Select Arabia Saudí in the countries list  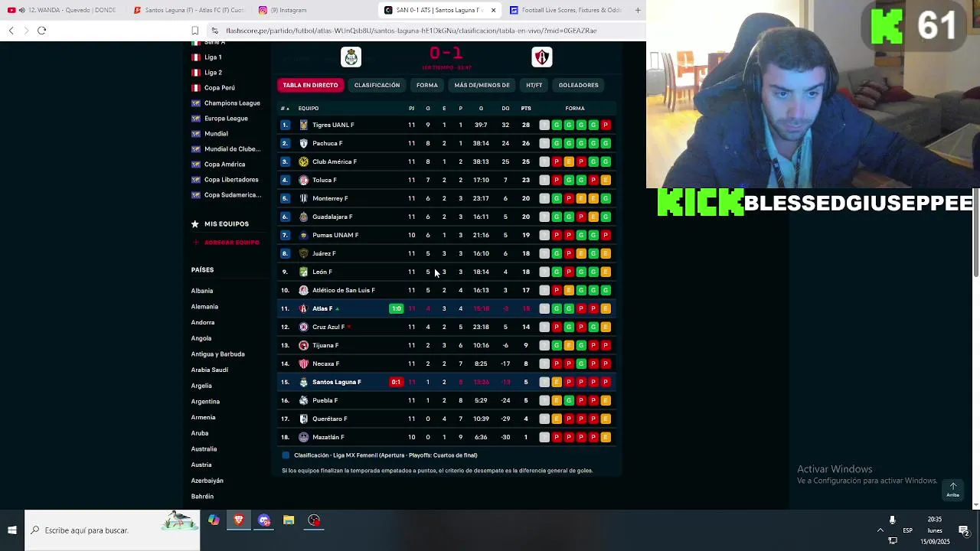point(210,370)
